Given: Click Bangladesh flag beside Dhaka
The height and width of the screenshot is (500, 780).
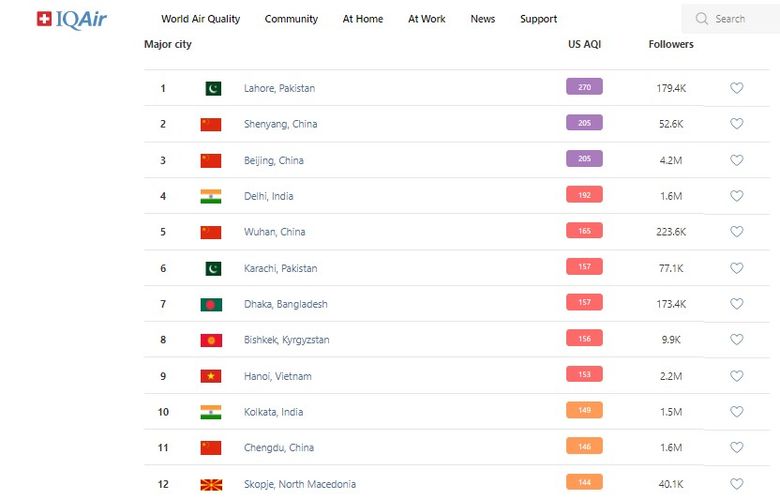Looking at the screenshot, I should coord(211,304).
